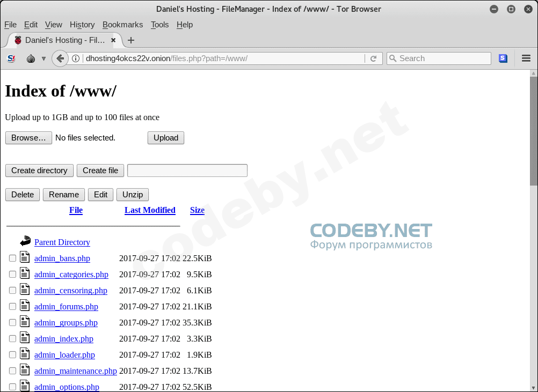Open the Bookmarks menu
This screenshot has width=538, height=392.
[122, 25]
